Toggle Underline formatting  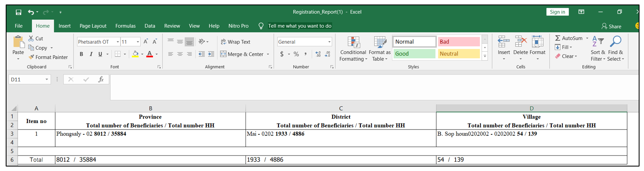tap(100, 54)
